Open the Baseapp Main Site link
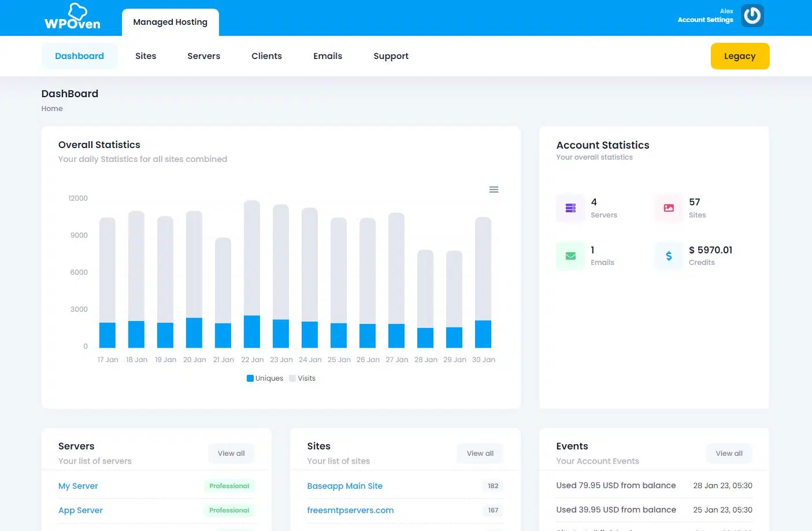The width and height of the screenshot is (812, 531). point(344,486)
